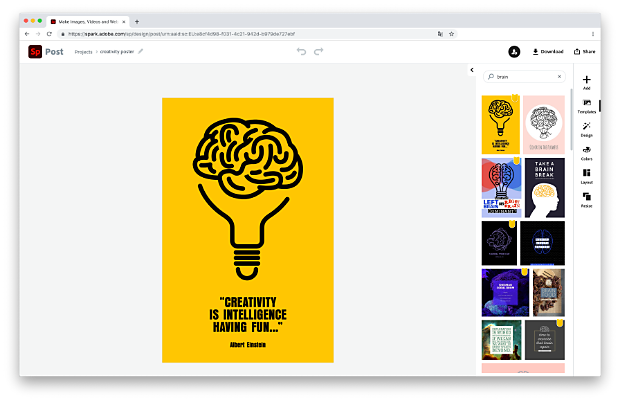Select the Left Brain Right Brain template
The image size is (620, 402).
click(501, 188)
